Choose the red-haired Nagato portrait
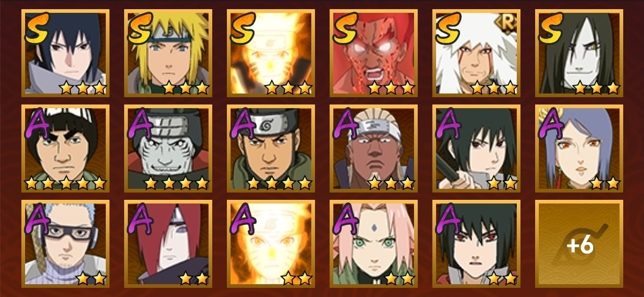 (x=168, y=244)
